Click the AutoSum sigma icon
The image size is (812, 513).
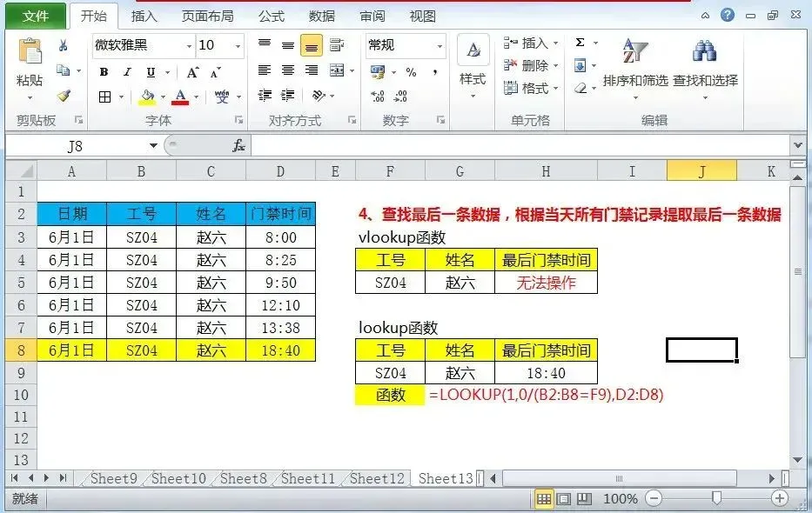tap(580, 43)
